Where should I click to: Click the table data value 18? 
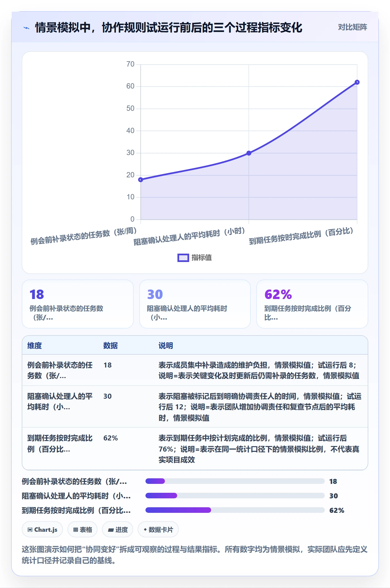pos(108,365)
